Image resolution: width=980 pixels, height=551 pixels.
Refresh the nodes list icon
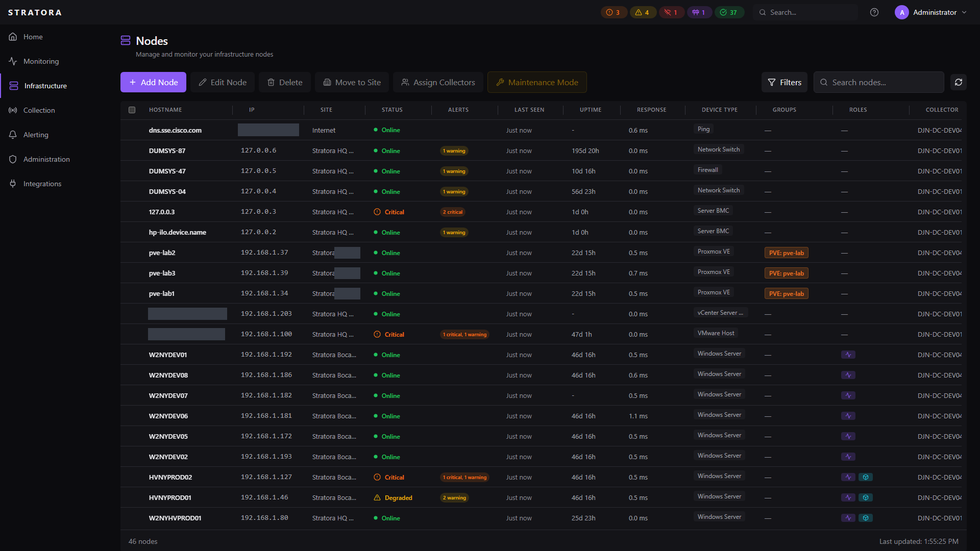pos(959,82)
